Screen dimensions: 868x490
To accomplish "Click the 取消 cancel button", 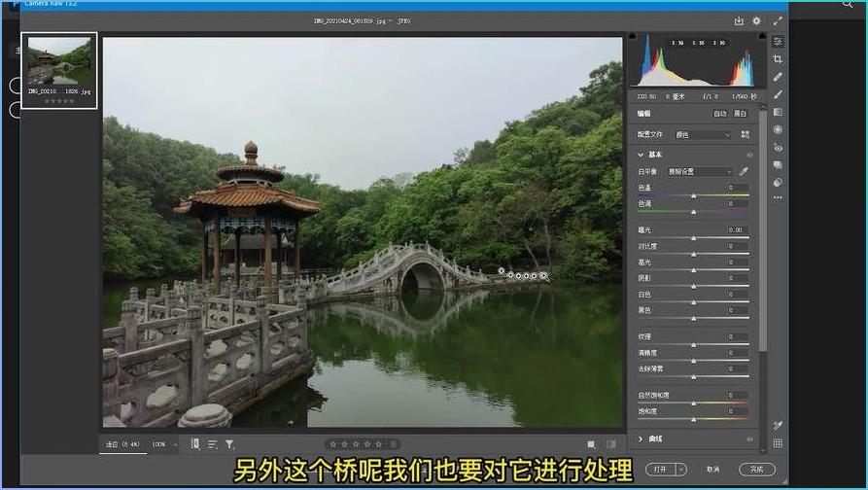I will [713, 469].
